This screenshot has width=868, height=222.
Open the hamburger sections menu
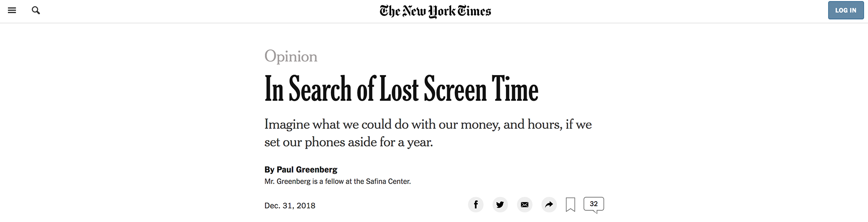(x=12, y=10)
